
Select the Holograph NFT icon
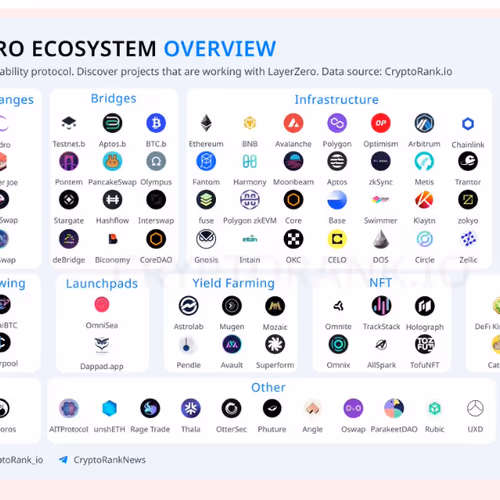pyautogui.click(x=425, y=306)
